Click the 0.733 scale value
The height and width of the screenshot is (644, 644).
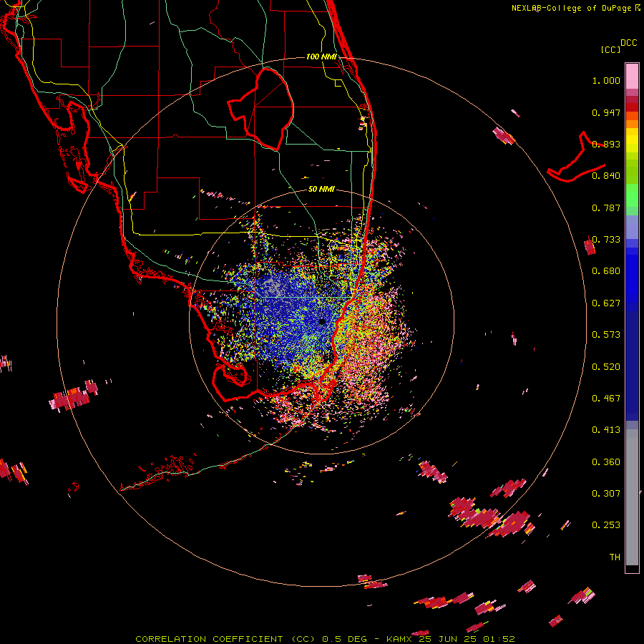606,239
